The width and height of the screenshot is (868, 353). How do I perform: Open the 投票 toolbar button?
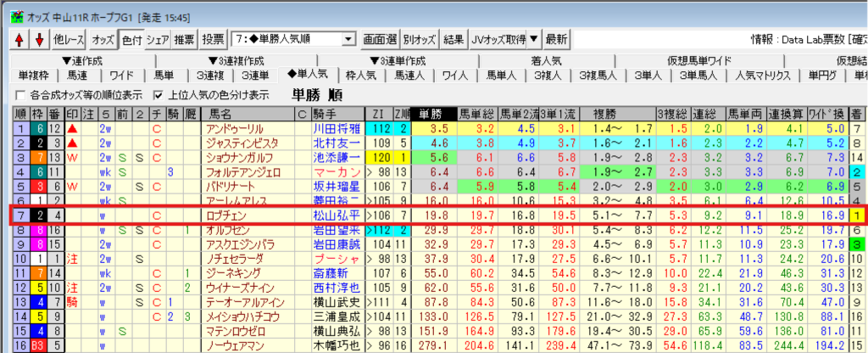[214, 39]
